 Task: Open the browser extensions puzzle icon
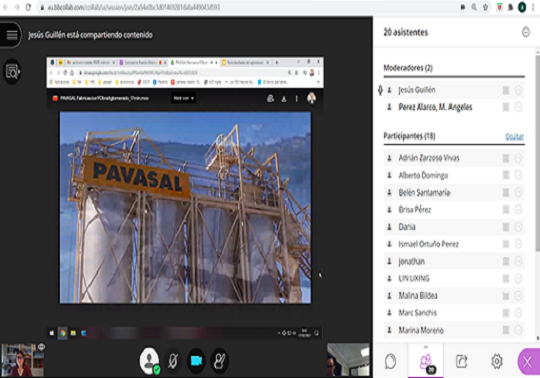pyautogui.click(x=510, y=7)
